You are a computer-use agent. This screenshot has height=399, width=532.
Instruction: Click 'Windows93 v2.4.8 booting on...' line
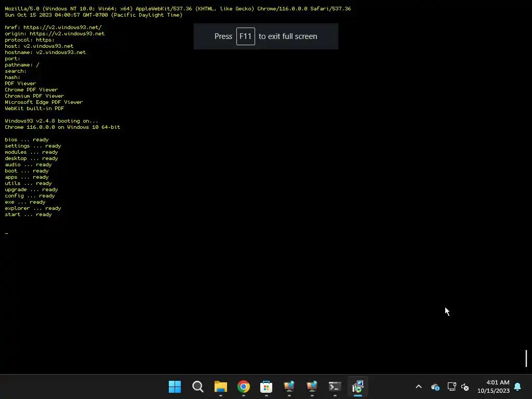tap(51, 121)
